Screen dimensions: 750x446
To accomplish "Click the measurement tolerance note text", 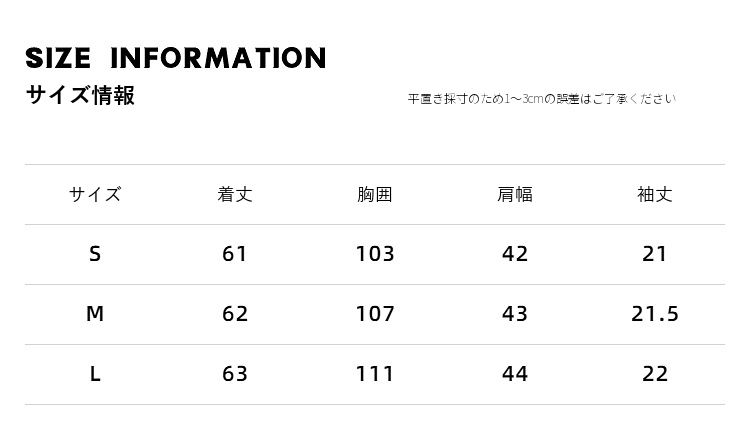I will (542, 99).
